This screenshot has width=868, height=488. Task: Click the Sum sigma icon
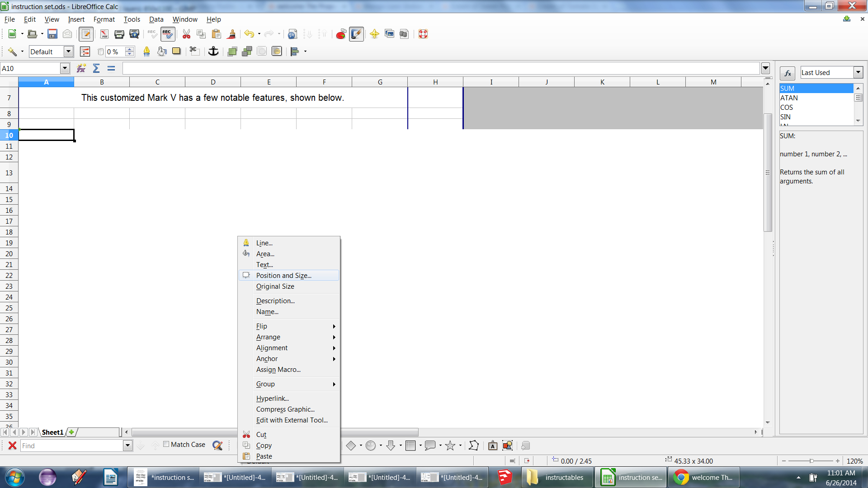[96, 68]
